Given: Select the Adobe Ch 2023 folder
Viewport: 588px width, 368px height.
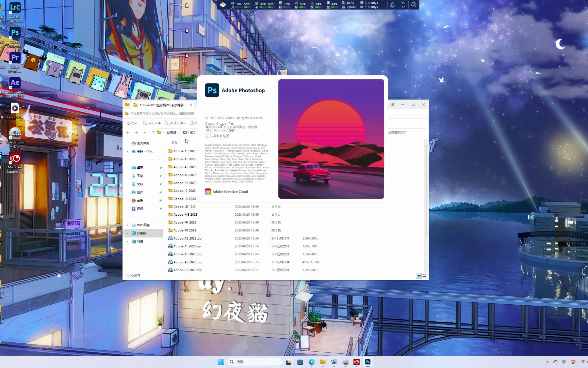Looking at the screenshot, I should pyautogui.click(x=182, y=183).
